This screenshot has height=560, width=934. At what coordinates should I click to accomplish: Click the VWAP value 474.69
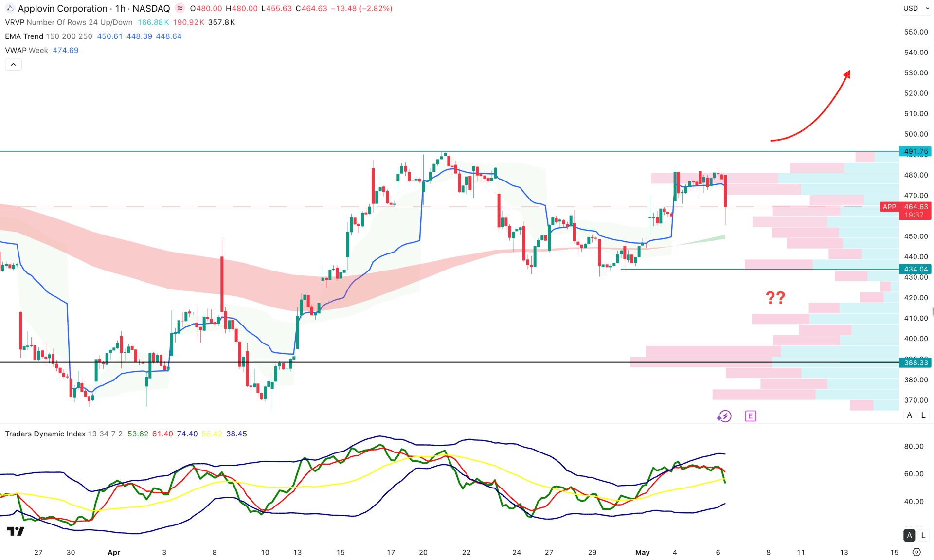(66, 50)
